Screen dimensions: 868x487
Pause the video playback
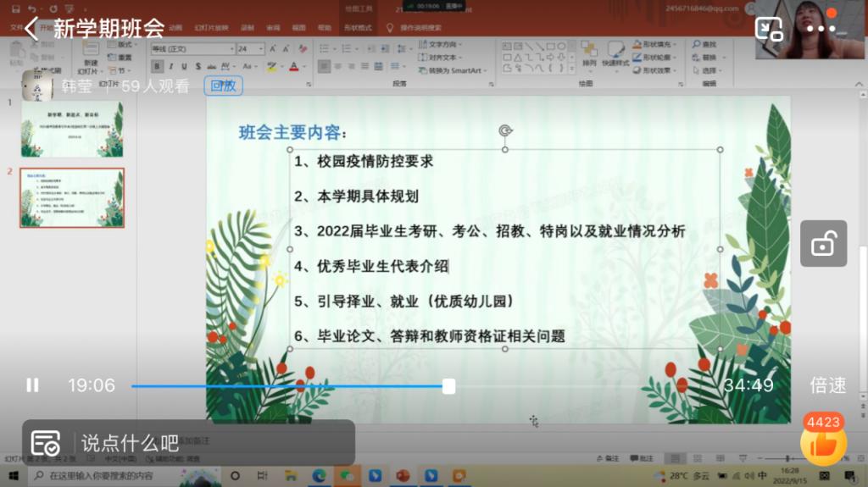[x=32, y=385]
